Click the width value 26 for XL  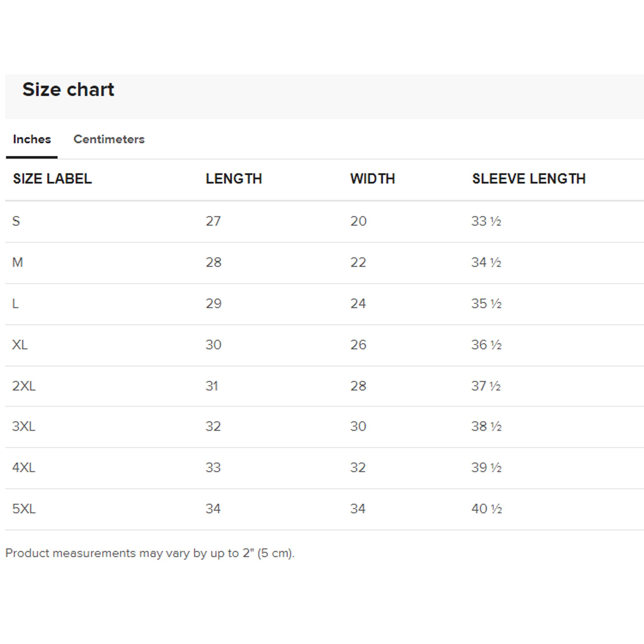tap(358, 345)
